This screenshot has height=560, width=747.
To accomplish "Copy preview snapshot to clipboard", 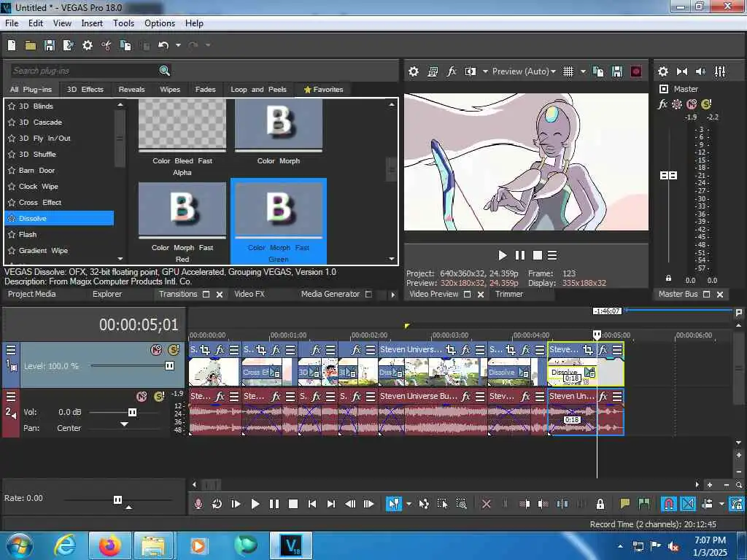I will tap(598, 71).
